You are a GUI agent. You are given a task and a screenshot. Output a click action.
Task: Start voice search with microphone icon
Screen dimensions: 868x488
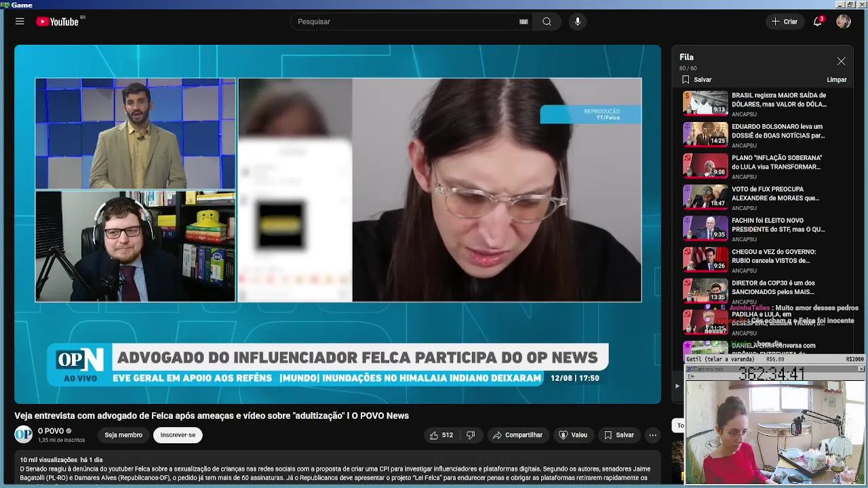click(x=578, y=22)
